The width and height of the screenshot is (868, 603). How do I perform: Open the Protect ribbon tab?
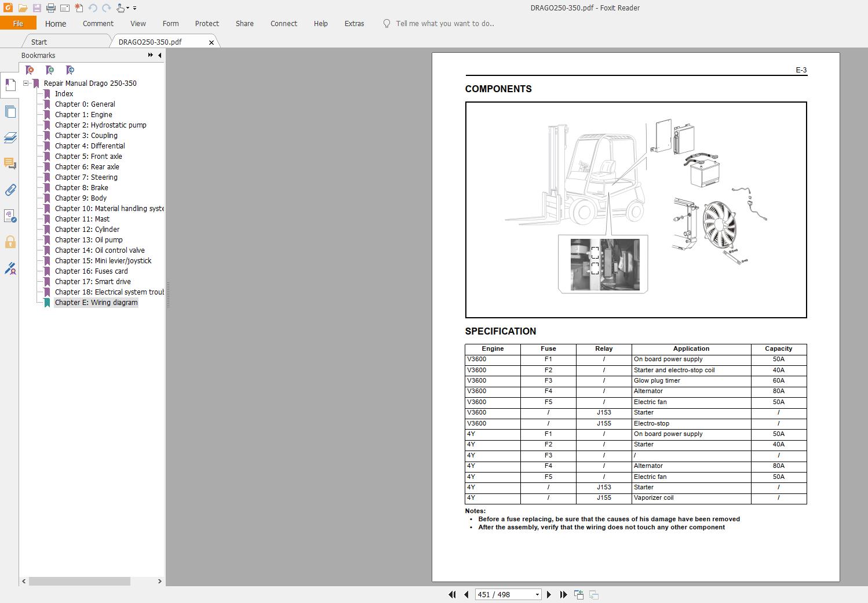(x=207, y=24)
